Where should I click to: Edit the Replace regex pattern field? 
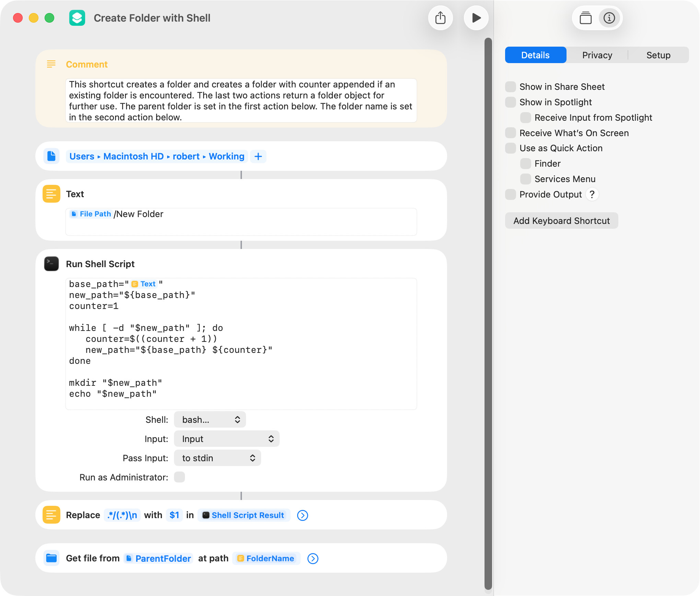122,515
